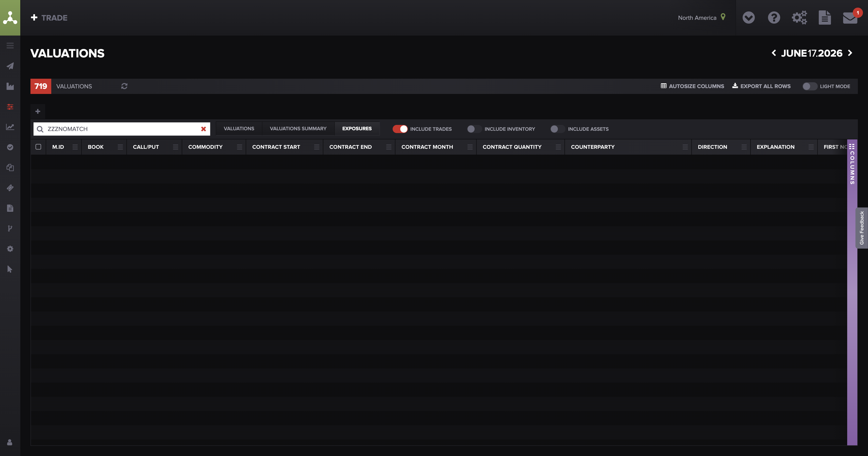Click the help question mark icon

[x=774, y=18]
